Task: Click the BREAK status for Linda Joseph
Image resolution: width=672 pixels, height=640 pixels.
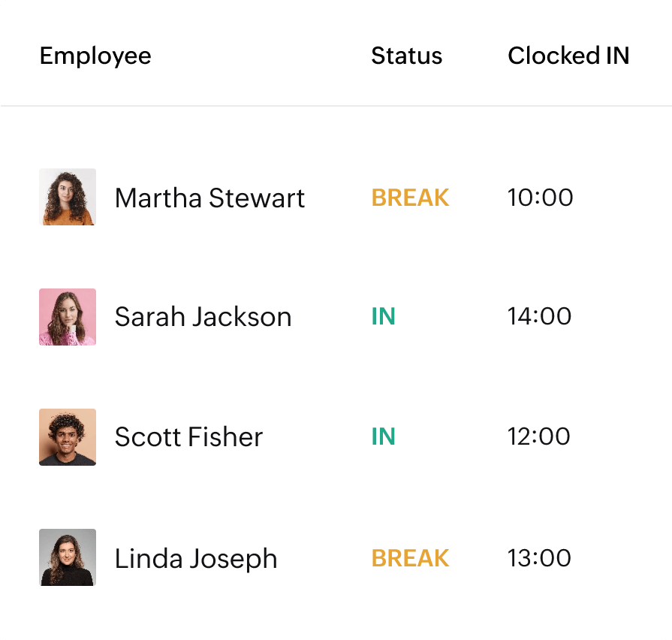Action: (409, 557)
